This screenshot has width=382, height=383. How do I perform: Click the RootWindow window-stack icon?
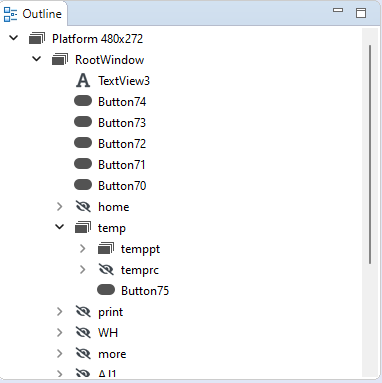coord(60,59)
